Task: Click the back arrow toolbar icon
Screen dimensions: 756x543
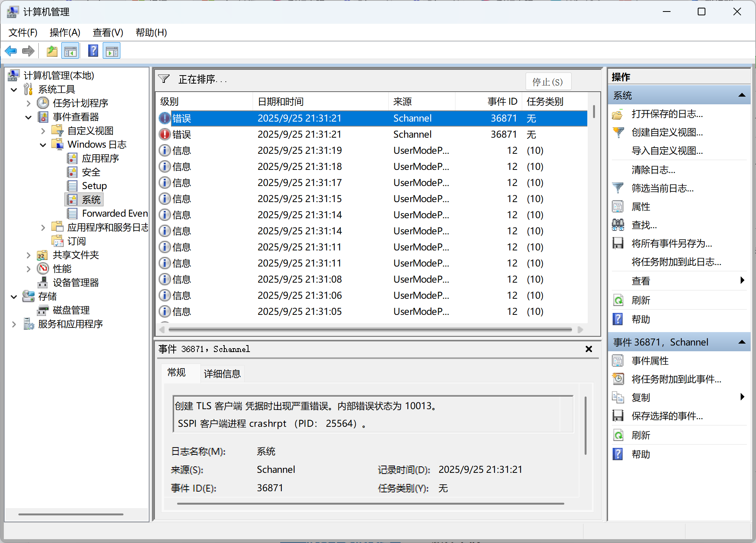Action: click(11, 51)
